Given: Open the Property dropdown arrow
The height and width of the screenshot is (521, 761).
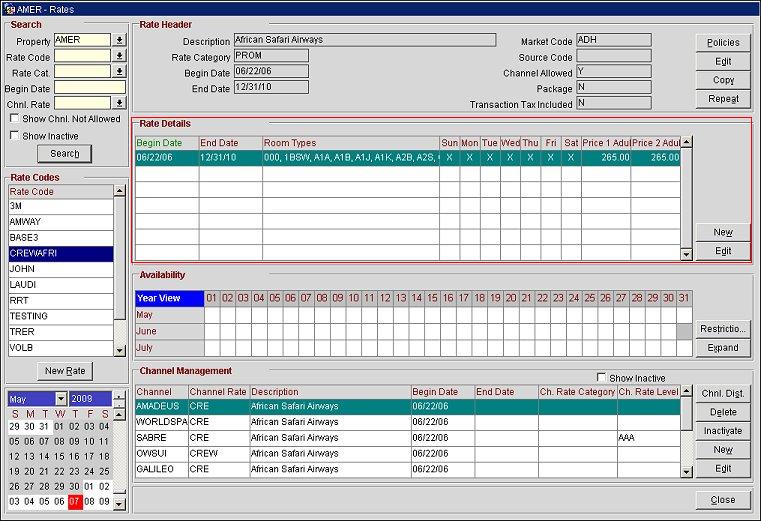Looking at the screenshot, I should (x=120, y=41).
